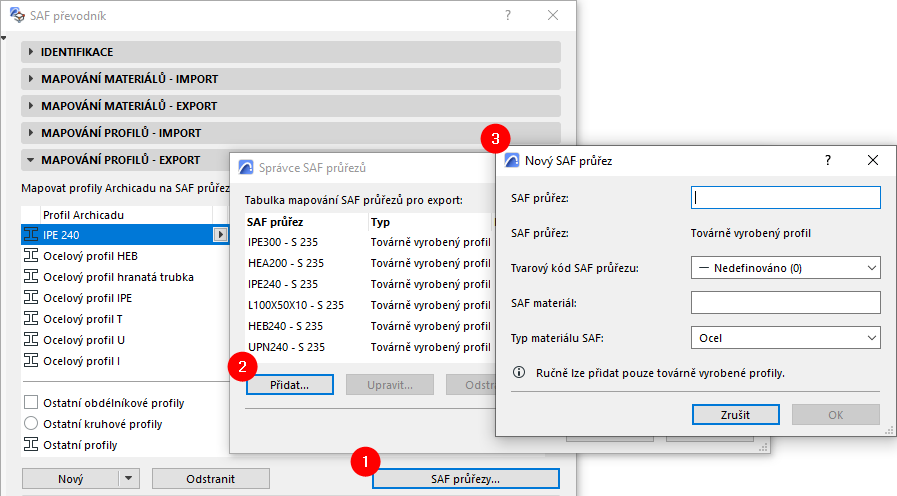Click the Archicad logo in Nový SAF průřez title
The image size is (897, 496).
point(511,160)
